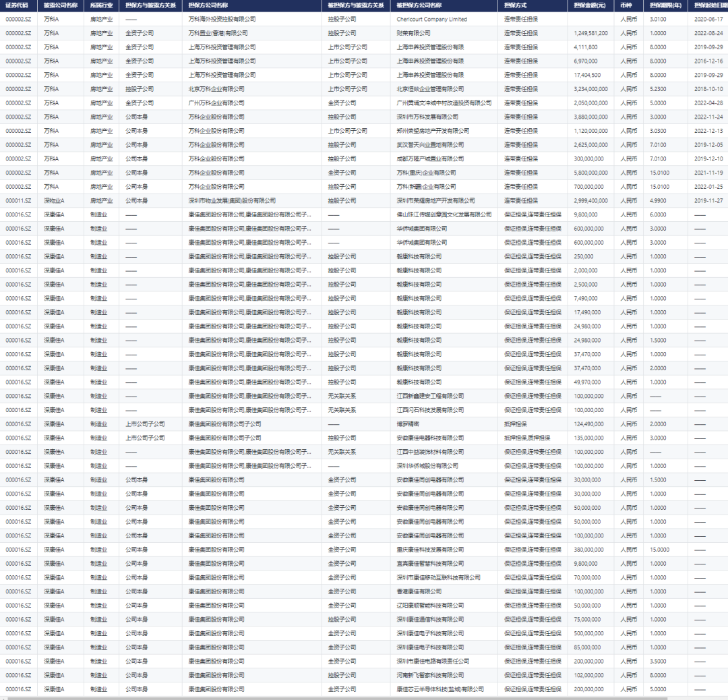Viewport: 728px width, 700px height.
Task: Select the start date 2019-12-05
Action: pyautogui.click(x=708, y=145)
